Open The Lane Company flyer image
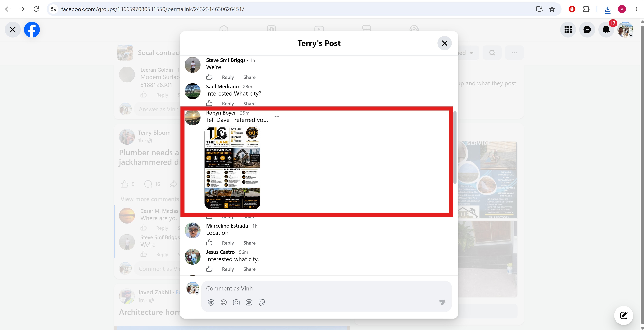Screen dimensions: 644x330 pyautogui.click(x=232, y=168)
